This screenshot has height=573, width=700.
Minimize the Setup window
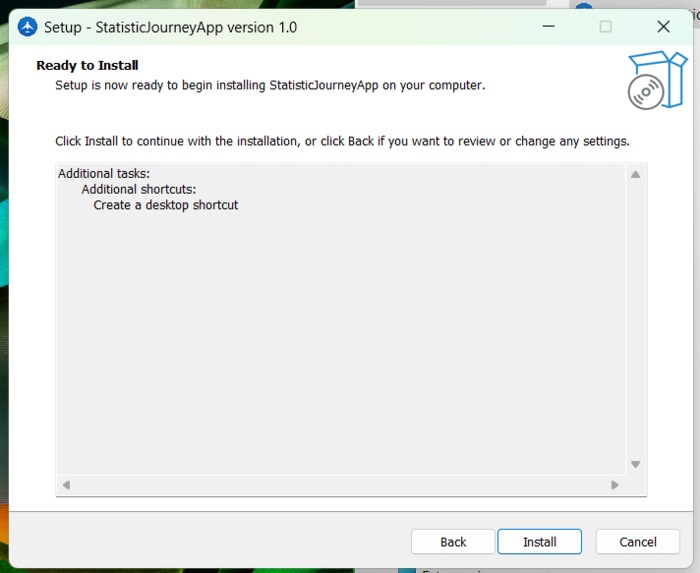pyautogui.click(x=548, y=27)
